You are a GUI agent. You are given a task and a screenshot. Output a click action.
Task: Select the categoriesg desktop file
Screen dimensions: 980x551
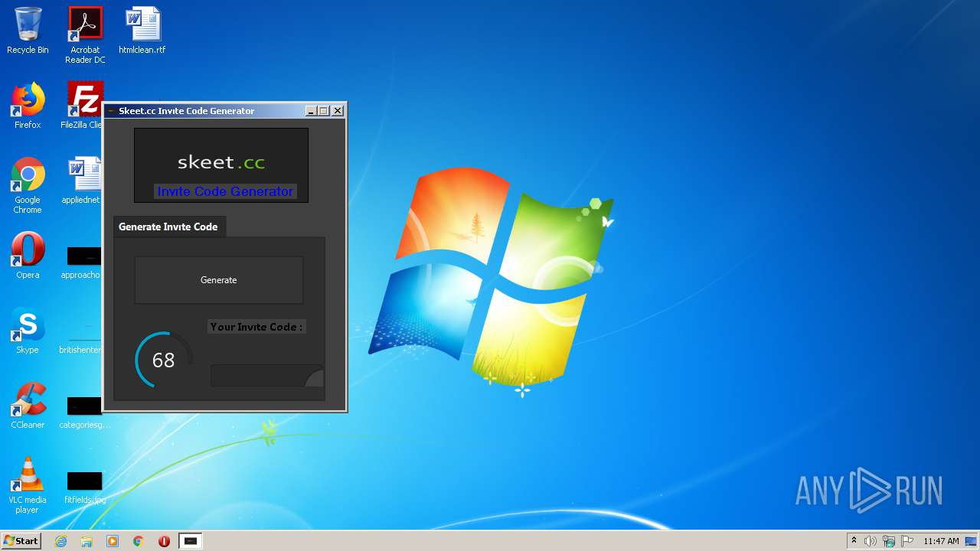pyautogui.click(x=83, y=413)
